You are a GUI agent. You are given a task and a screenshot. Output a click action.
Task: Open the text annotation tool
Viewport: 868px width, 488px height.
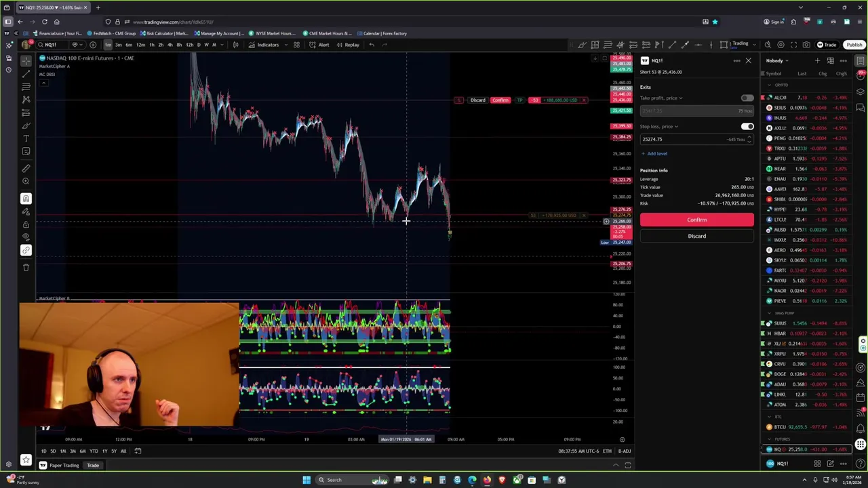(26, 138)
